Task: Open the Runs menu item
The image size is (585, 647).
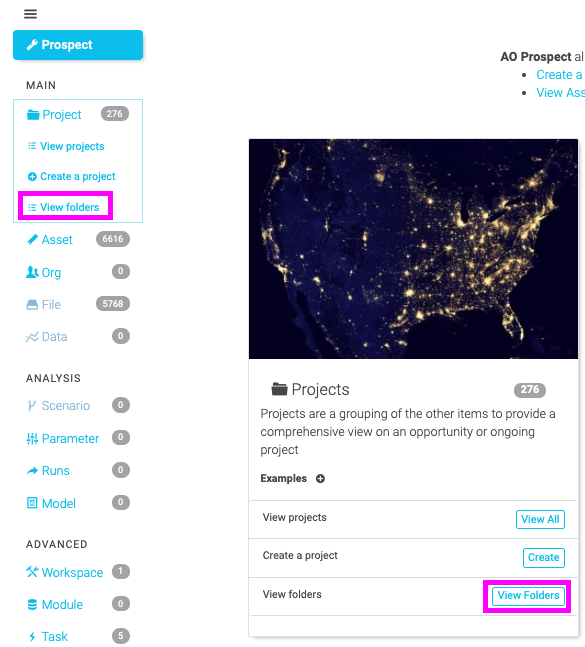Action: click(x=56, y=471)
